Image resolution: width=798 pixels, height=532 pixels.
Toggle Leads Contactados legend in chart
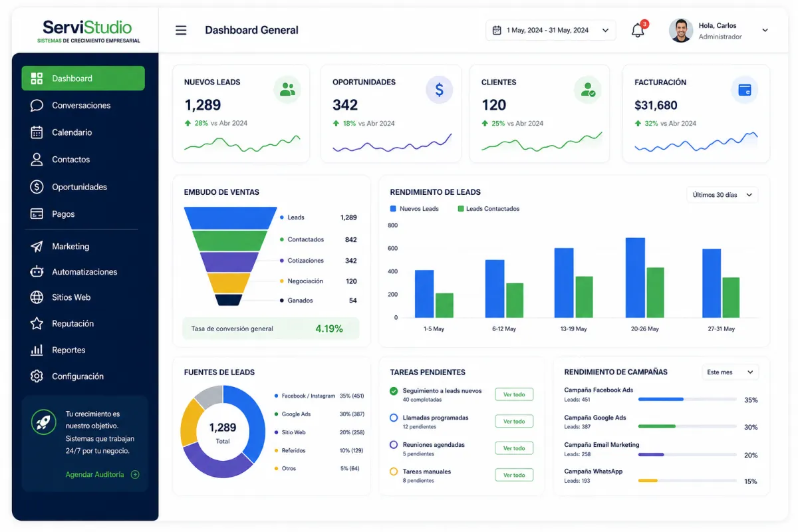pyautogui.click(x=489, y=209)
